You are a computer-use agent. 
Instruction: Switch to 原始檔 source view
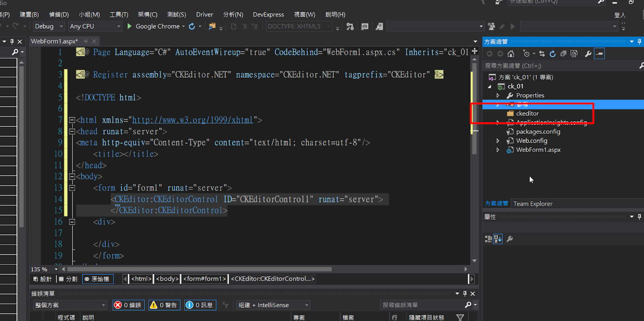point(98,279)
